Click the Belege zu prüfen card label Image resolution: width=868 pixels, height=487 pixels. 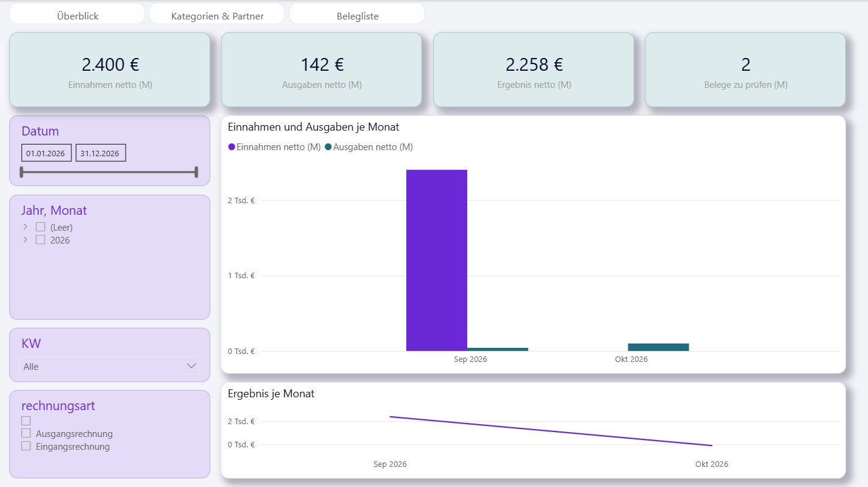(745, 85)
